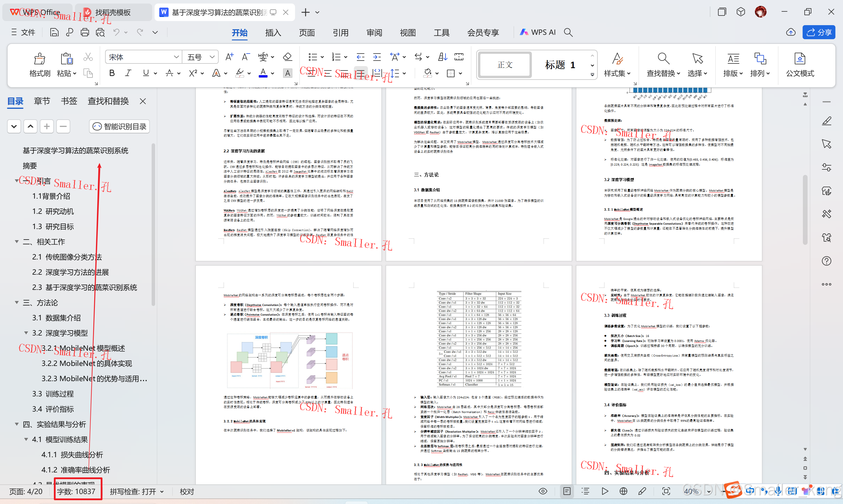
Task: Open the zoom percentage dropdown
Action: coord(709,491)
